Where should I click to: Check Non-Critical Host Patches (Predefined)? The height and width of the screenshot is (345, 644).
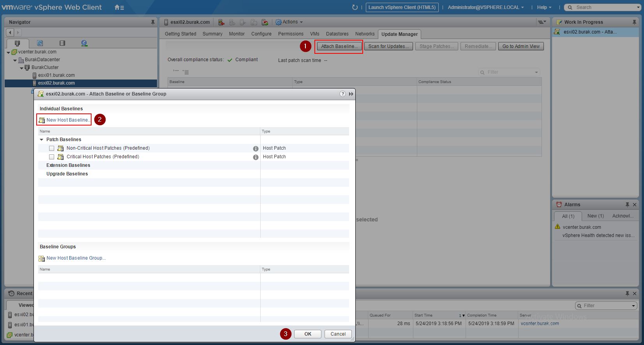(x=51, y=148)
